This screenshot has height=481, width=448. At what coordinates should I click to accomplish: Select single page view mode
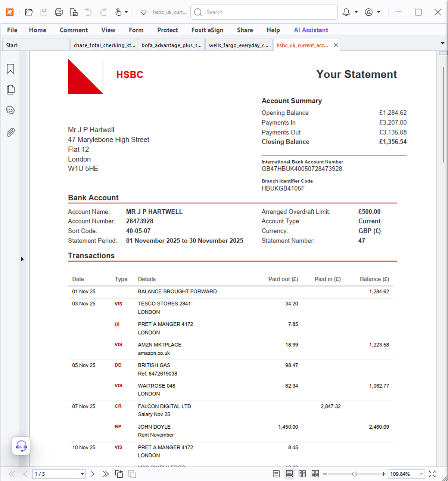[276, 474]
